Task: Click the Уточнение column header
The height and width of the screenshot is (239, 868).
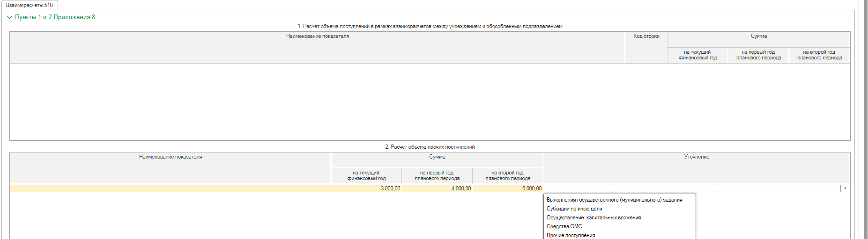Action: [697, 157]
